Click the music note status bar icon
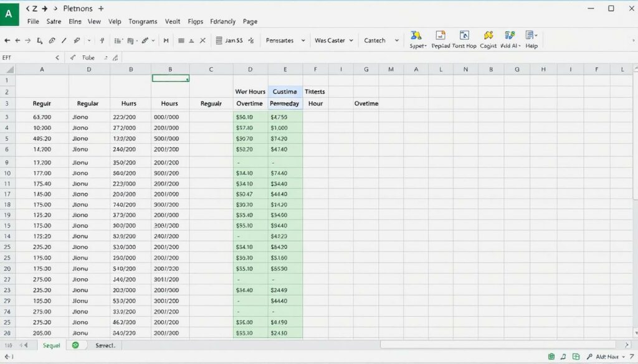The width and height of the screenshot is (638, 364). [x=563, y=357]
